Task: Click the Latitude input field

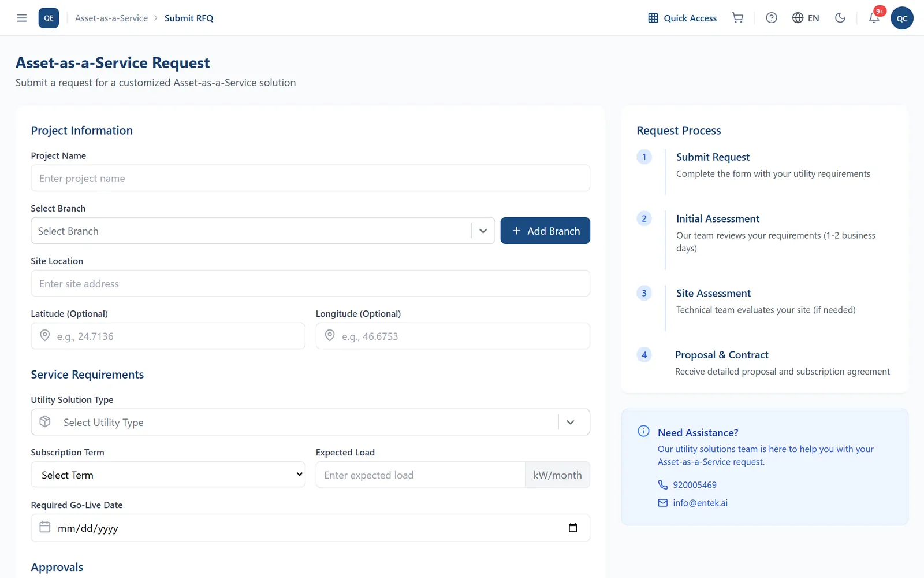Action: coord(168,336)
